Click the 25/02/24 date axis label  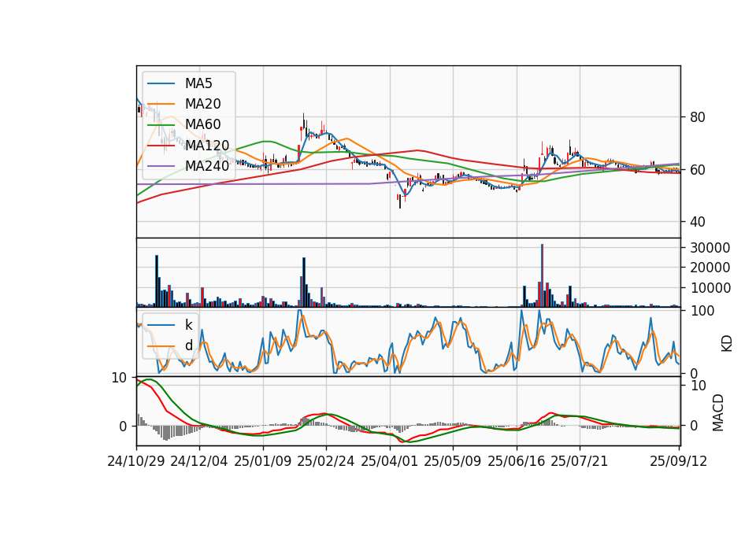[x=326, y=461]
